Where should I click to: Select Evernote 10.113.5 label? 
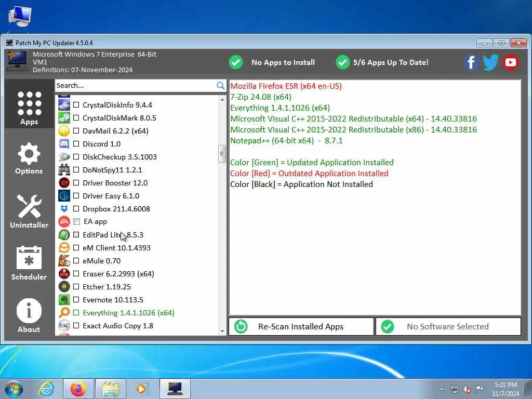[113, 300]
